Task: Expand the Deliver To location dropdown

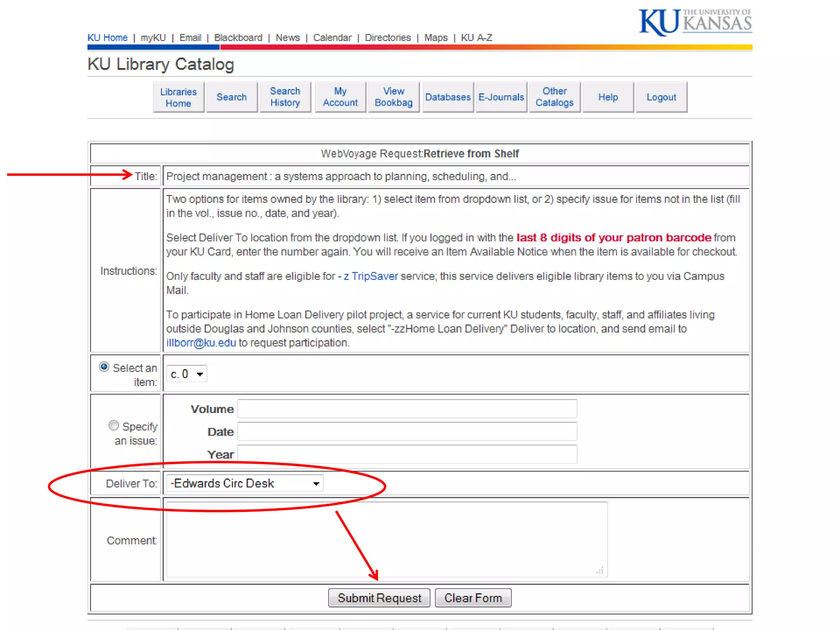Action: (x=245, y=483)
